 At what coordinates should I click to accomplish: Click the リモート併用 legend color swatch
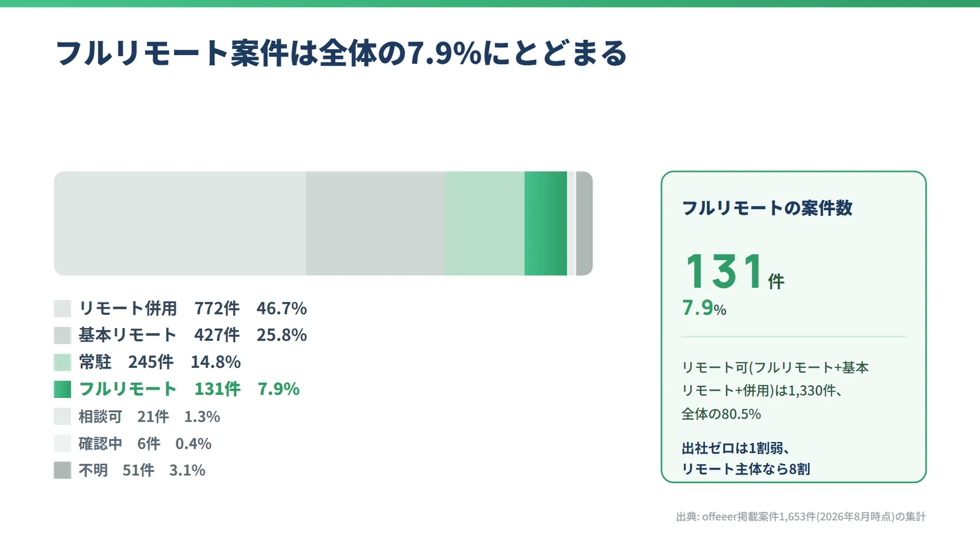(62, 309)
